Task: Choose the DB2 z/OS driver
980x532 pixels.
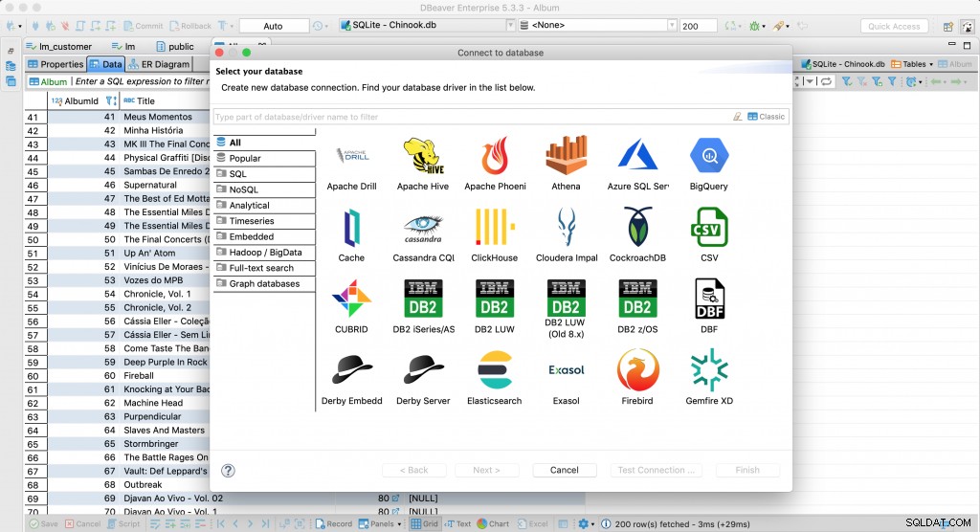Action: [637, 299]
